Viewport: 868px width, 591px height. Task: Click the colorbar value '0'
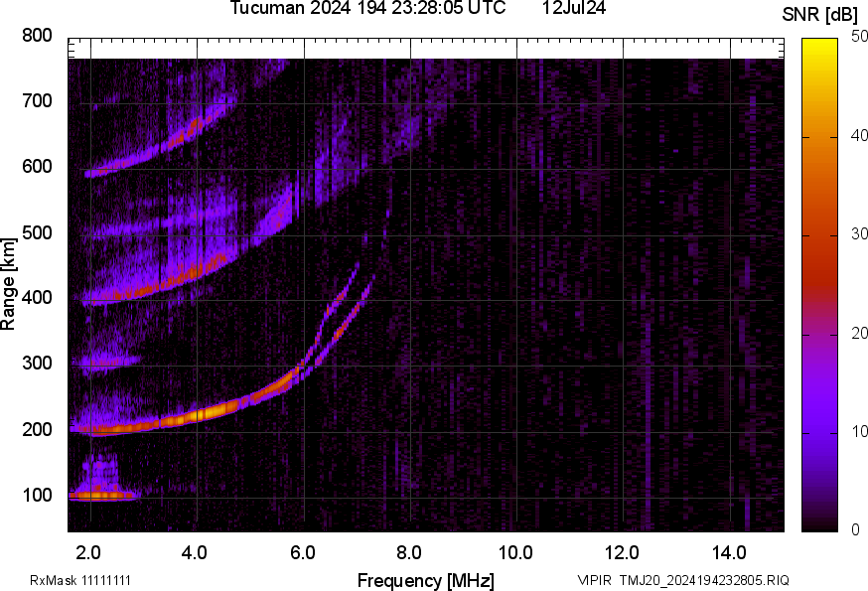point(855,530)
